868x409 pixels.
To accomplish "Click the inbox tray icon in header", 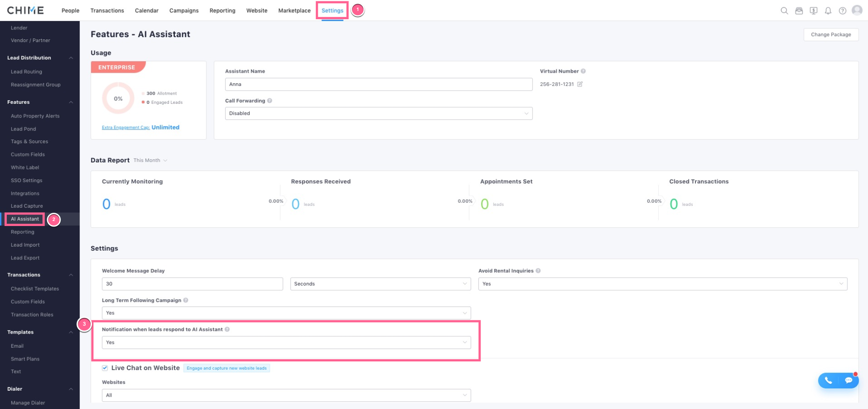I will (799, 11).
